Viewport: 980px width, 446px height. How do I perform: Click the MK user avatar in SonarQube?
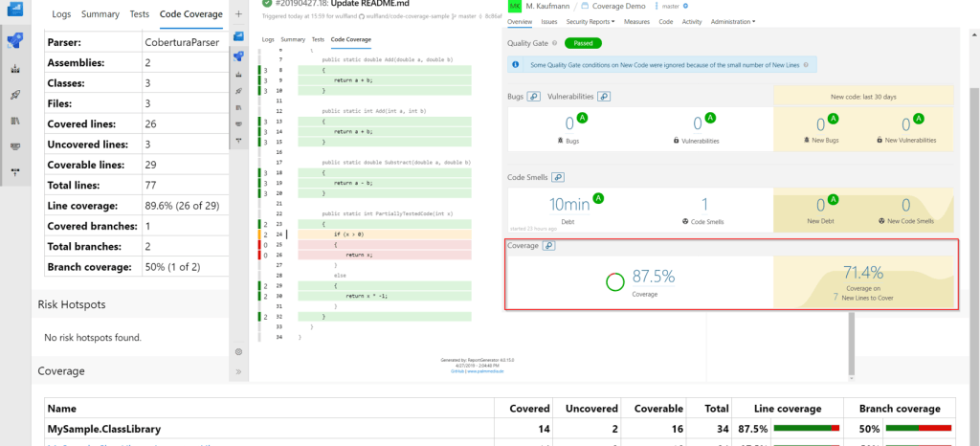[x=514, y=6]
